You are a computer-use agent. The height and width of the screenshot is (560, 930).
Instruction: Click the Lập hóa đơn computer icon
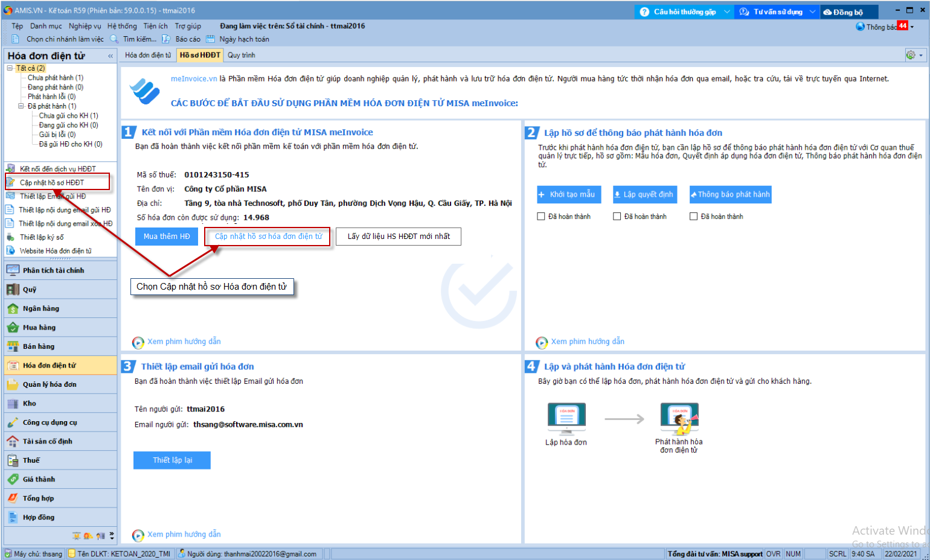(566, 418)
